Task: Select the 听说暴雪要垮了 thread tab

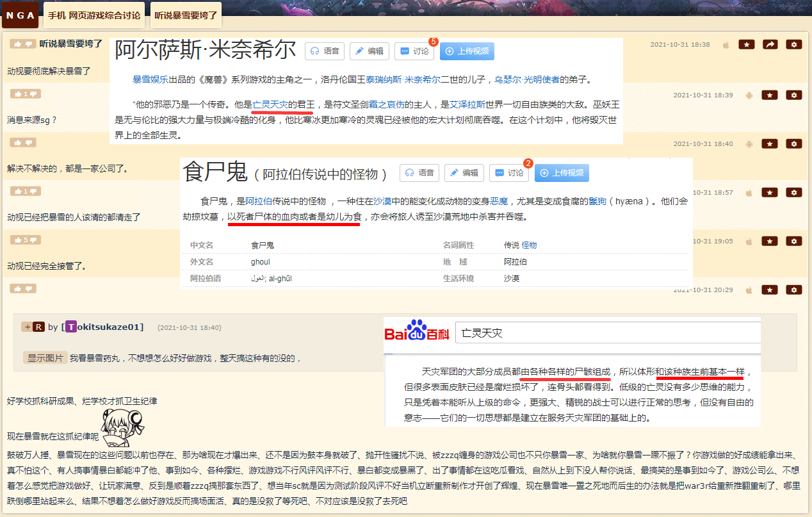Action: pyautogui.click(x=186, y=15)
